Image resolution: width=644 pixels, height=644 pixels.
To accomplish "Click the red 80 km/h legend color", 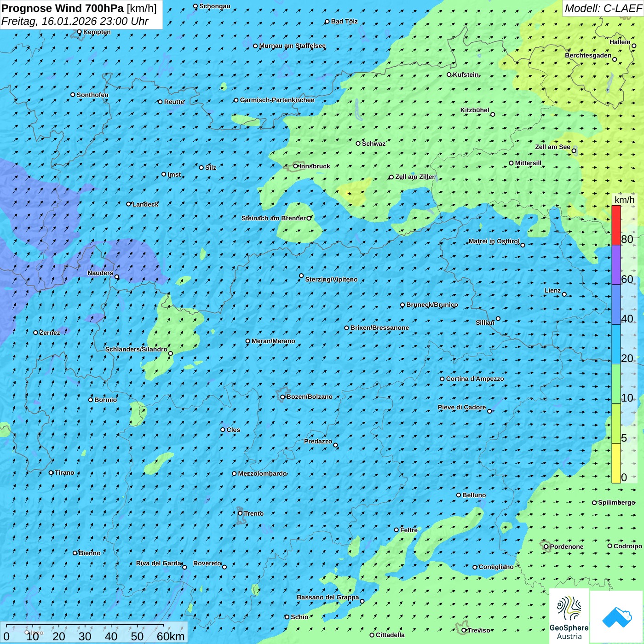I will [x=616, y=225].
